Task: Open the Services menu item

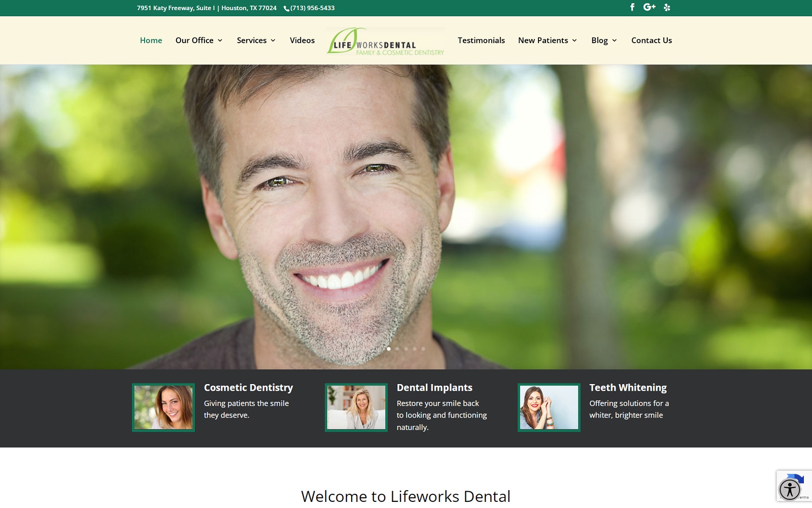Action: [252, 40]
